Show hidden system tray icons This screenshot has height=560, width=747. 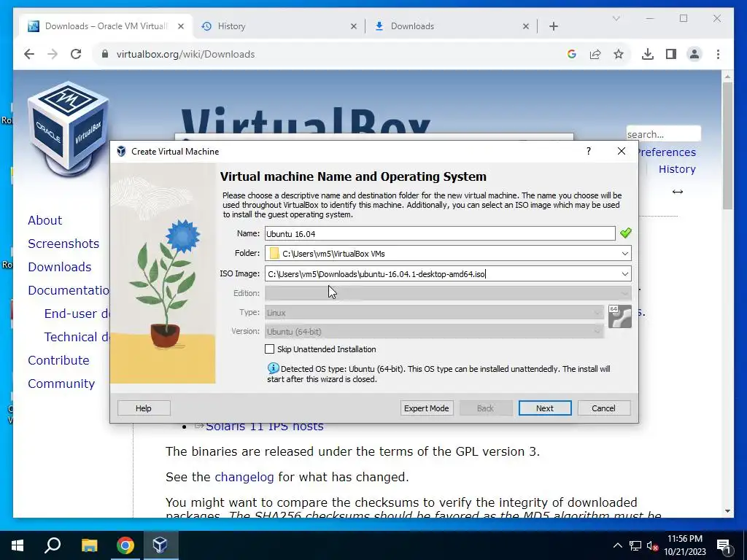pos(617,545)
